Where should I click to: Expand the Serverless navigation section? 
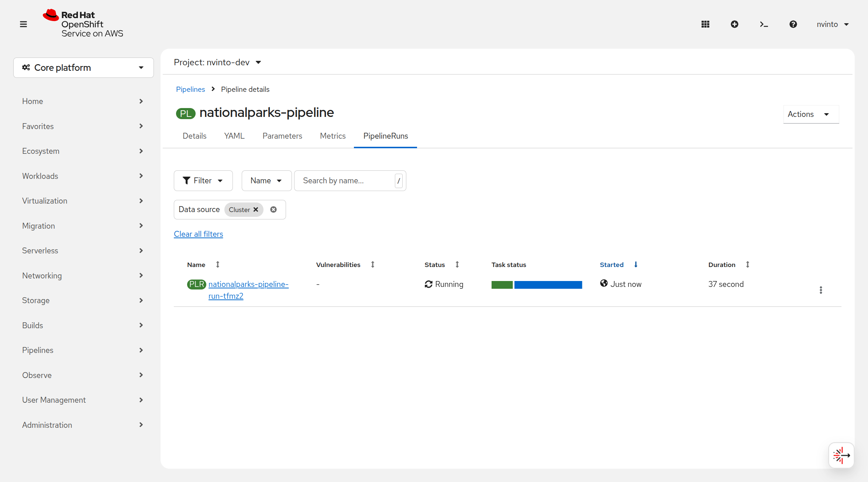pos(83,250)
